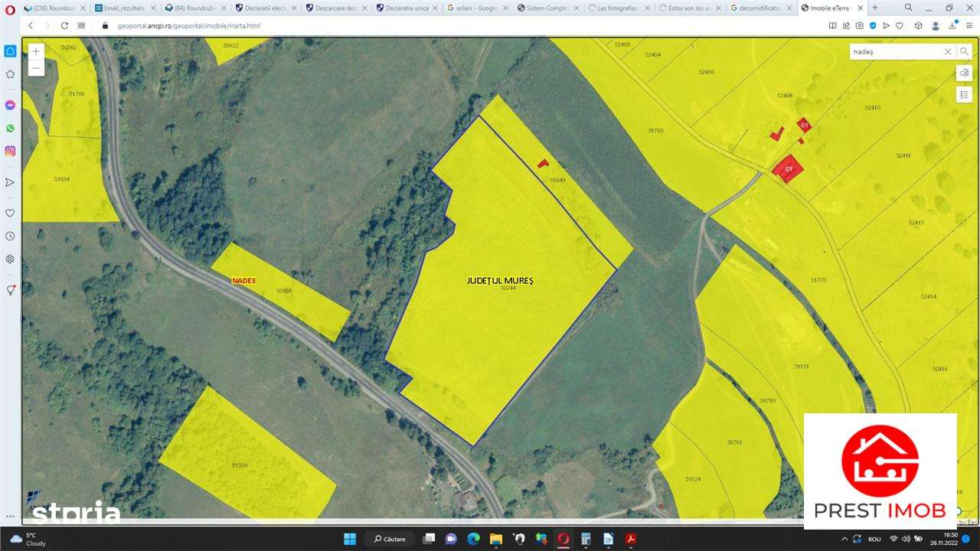Open the extensions tune panel top right

tap(969, 25)
